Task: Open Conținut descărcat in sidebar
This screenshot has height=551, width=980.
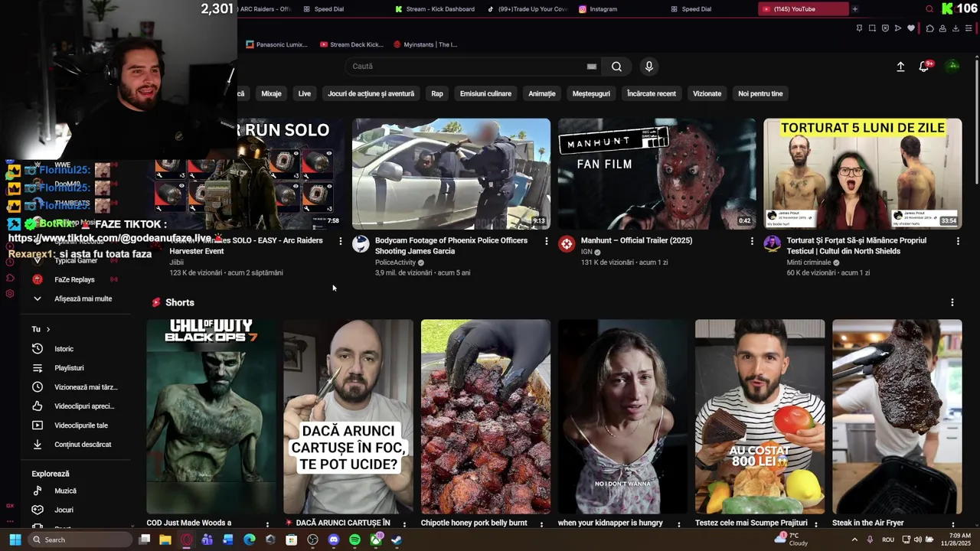Action: coord(75,445)
